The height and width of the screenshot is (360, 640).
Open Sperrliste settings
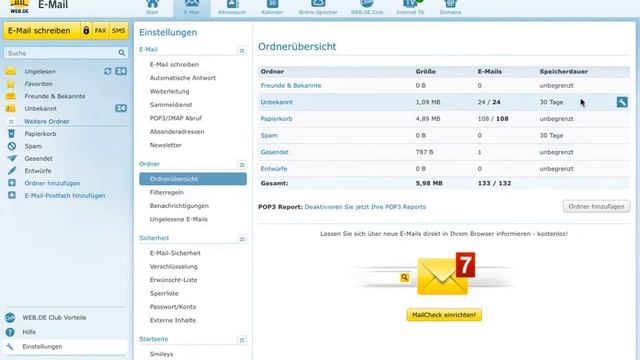[164, 293]
